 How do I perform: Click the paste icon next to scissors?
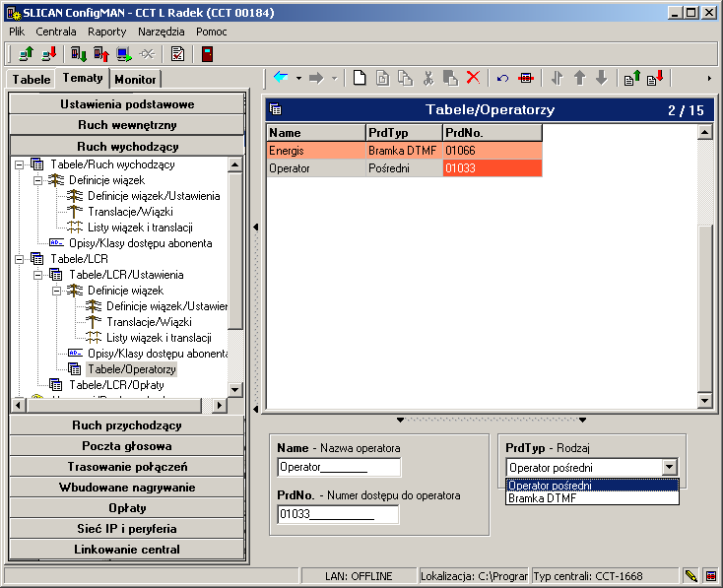click(x=450, y=78)
